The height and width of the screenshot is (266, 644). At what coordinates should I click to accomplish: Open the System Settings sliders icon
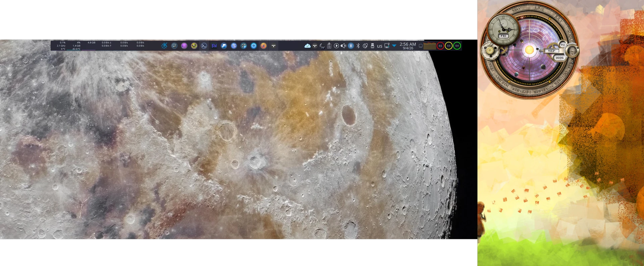pyautogui.click(x=174, y=46)
